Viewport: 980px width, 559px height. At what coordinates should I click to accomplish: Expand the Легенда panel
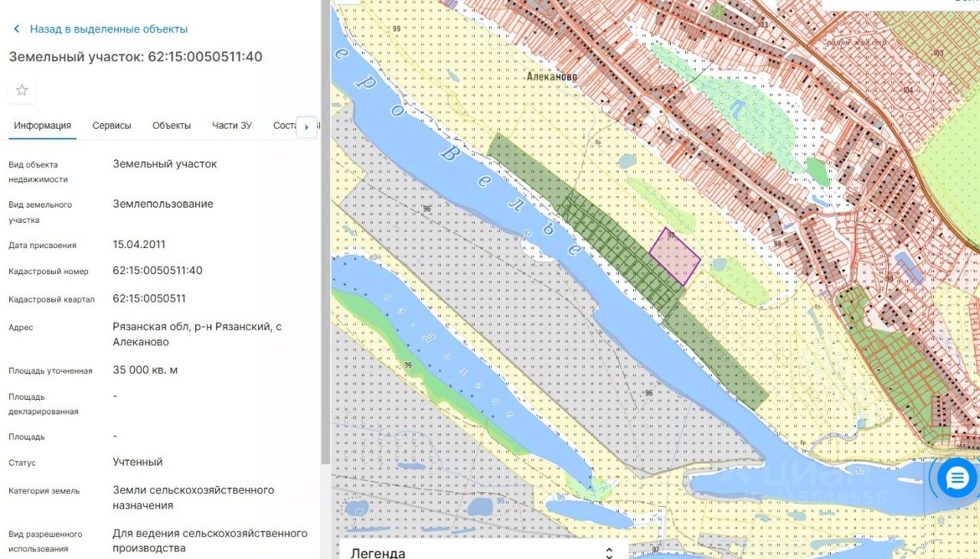[483, 551]
